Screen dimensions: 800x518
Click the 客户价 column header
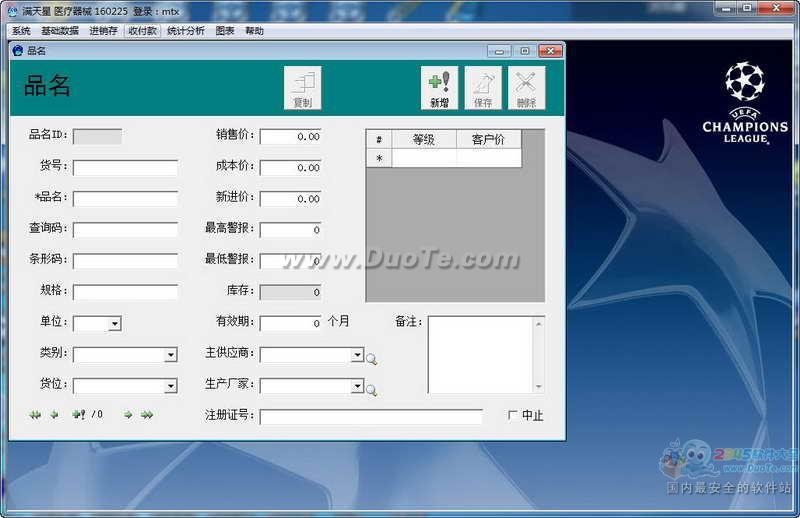click(488, 139)
